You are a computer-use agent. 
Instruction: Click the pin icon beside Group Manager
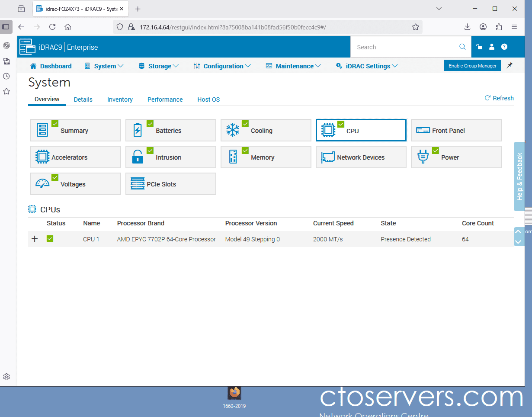510,65
